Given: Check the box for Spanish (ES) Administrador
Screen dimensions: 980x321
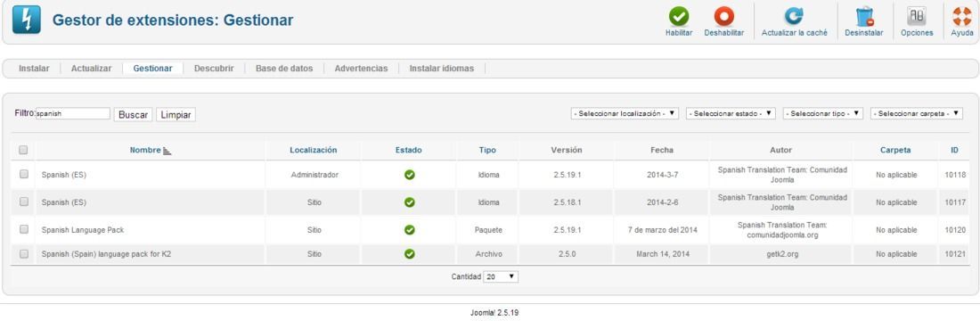Looking at the screenshot, I should [24, 175].
